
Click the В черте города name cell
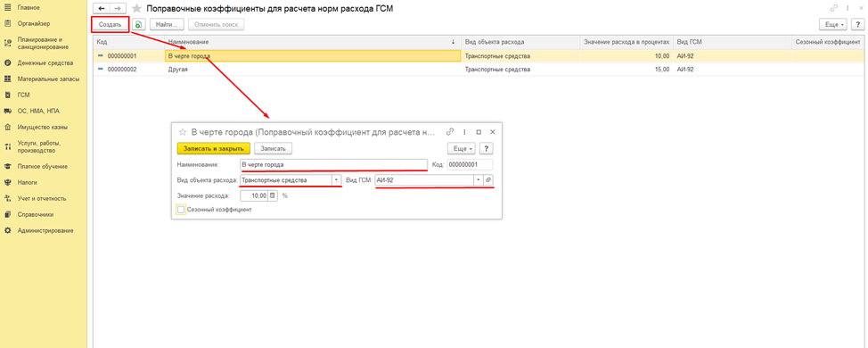coord(313,56)
